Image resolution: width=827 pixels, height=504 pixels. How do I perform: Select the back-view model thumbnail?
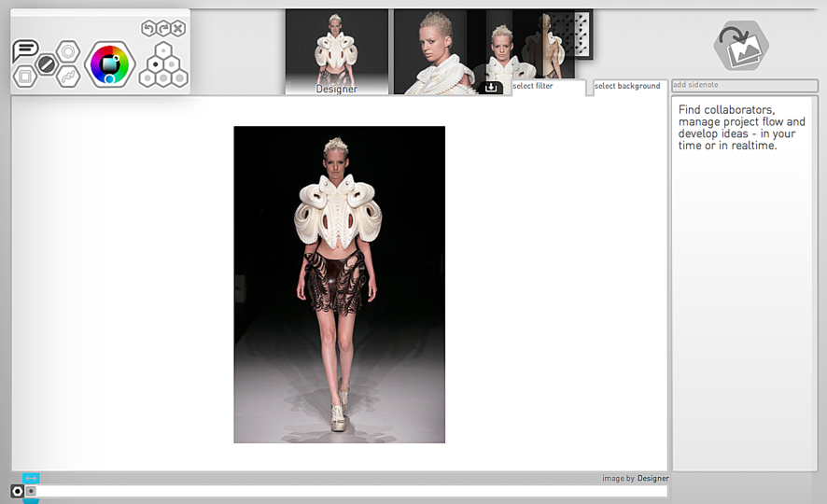[551, 45]
